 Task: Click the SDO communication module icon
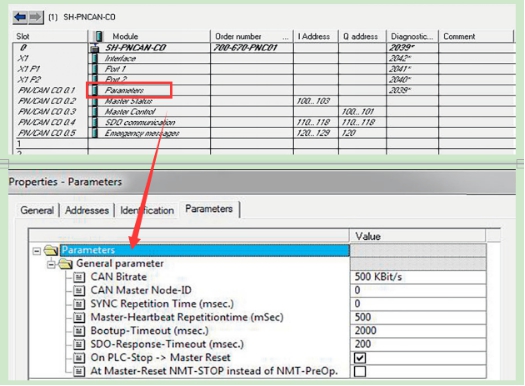click(x=95, y=123)
